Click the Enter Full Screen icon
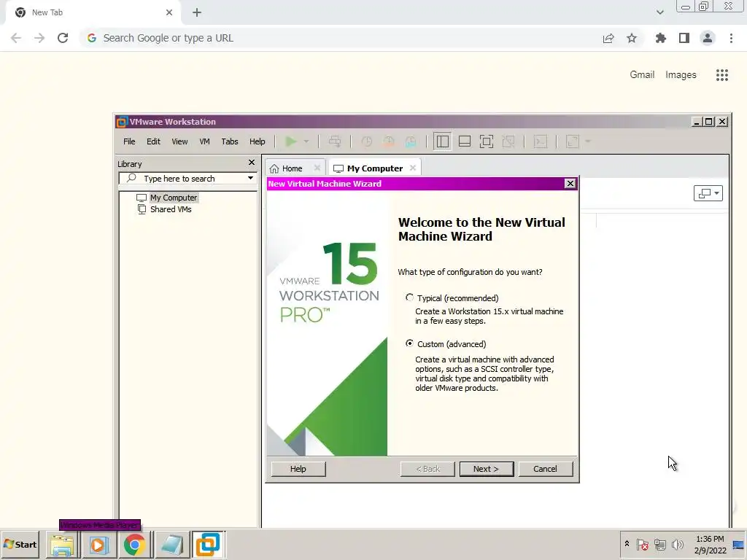 [x=487, y=141]
